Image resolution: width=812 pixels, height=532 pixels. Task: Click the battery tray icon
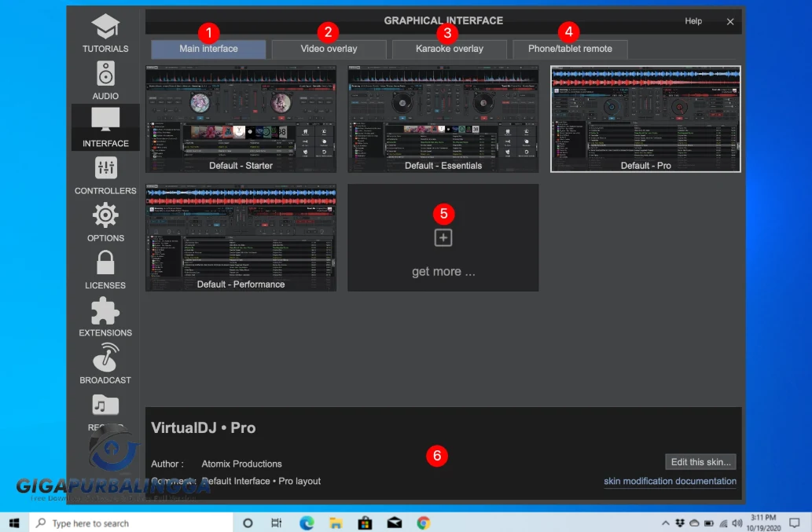[709, 523]
